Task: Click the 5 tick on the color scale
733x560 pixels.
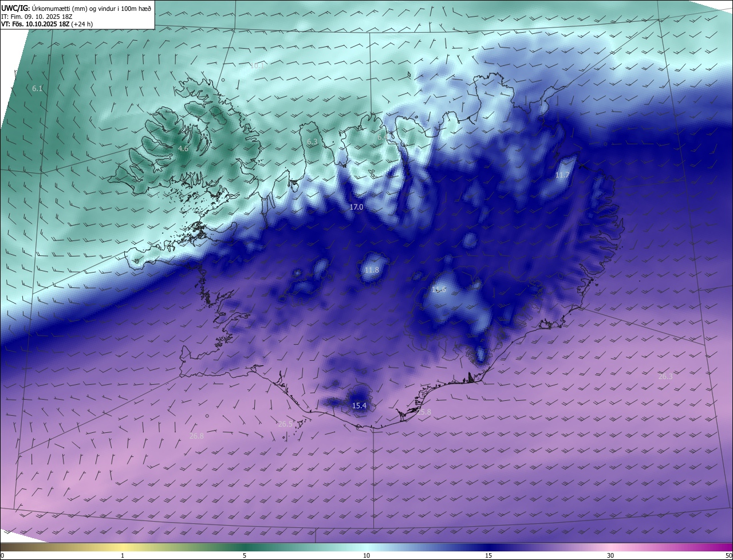Action: (245, 555)
